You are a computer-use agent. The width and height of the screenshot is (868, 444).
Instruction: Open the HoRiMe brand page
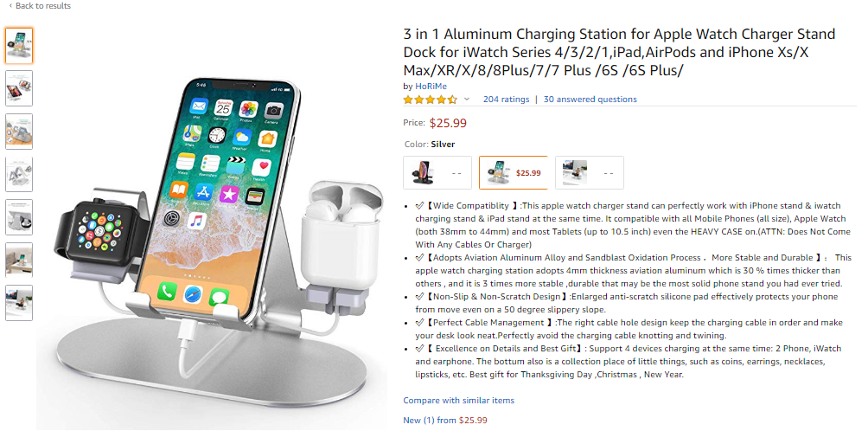tap(431, 86)
